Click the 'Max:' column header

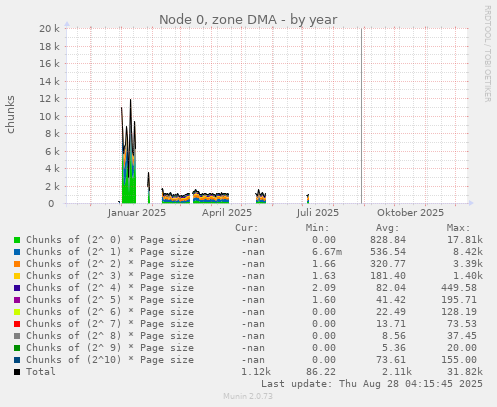[458, 228]
